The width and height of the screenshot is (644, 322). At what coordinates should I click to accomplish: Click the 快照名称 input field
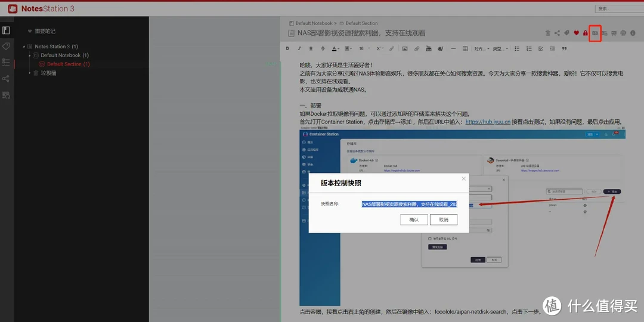tap(409, 204)
